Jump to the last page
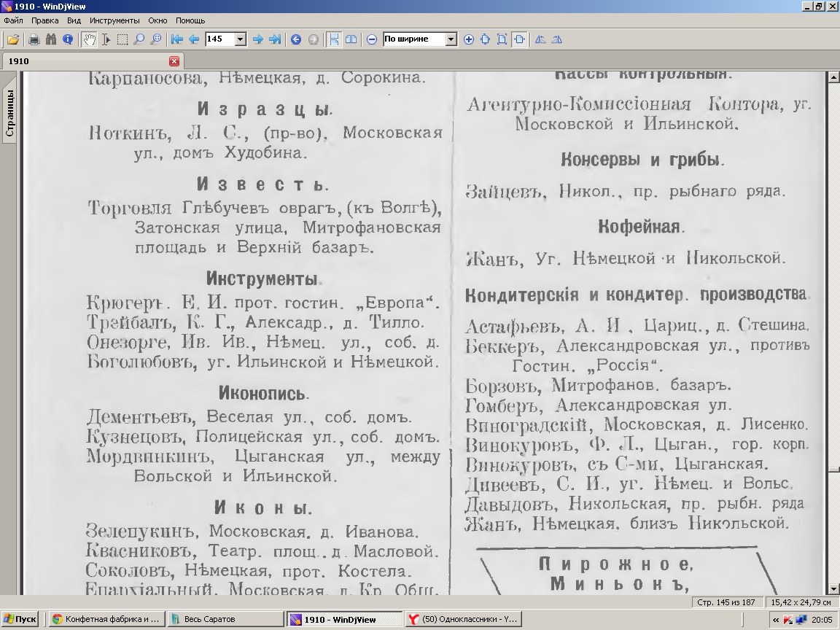 coord(275,39)
